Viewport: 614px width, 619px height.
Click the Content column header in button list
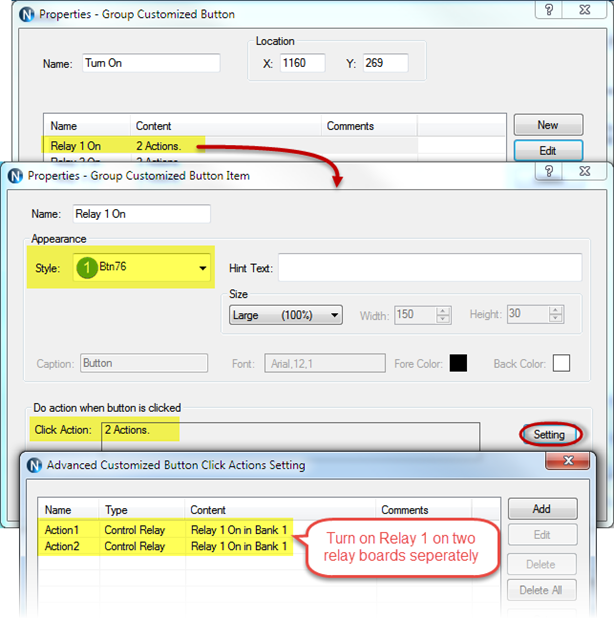[x=226, y=126]
